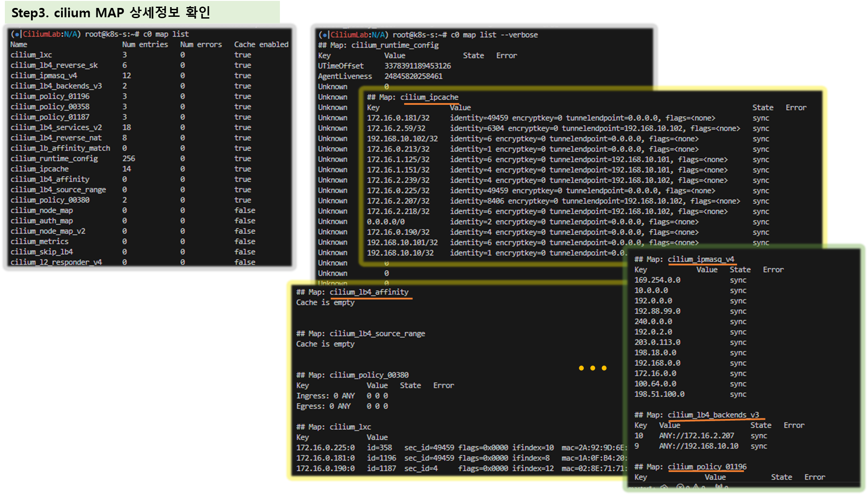The image size is (868, 495).
Task: Click the underlined cilium_ipcache map heading
Action: tap(429, 97)
